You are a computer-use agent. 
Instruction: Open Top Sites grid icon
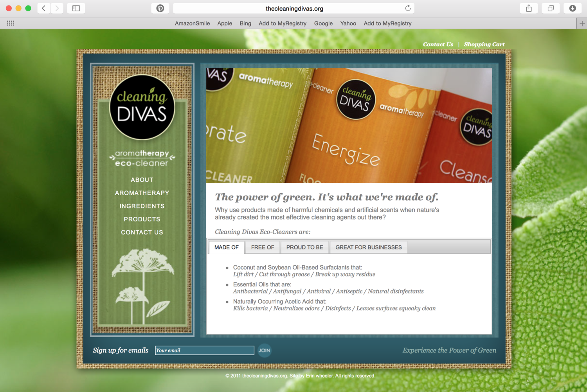tap(11, 23)
